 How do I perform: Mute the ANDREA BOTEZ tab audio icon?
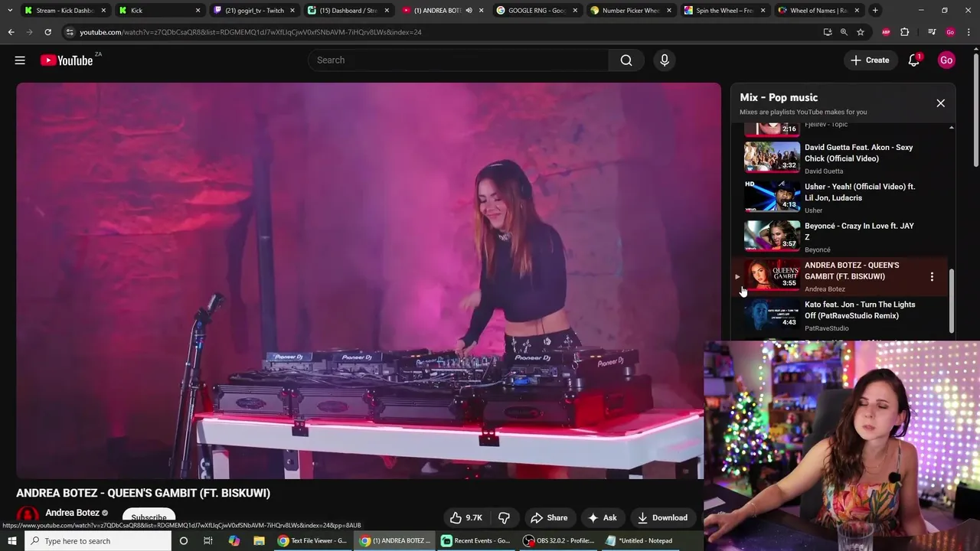pos(469,11)
